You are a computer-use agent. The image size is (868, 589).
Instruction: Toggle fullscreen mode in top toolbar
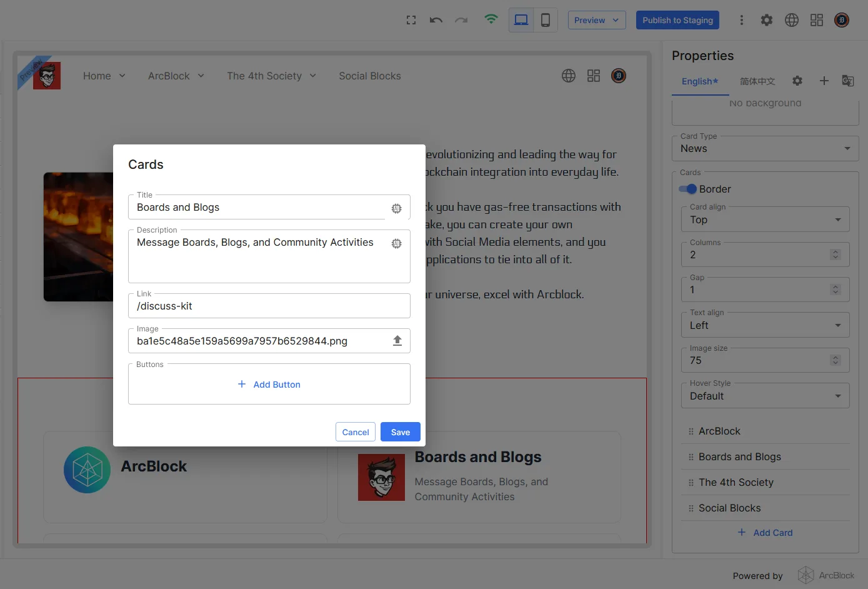click(411, 20)
